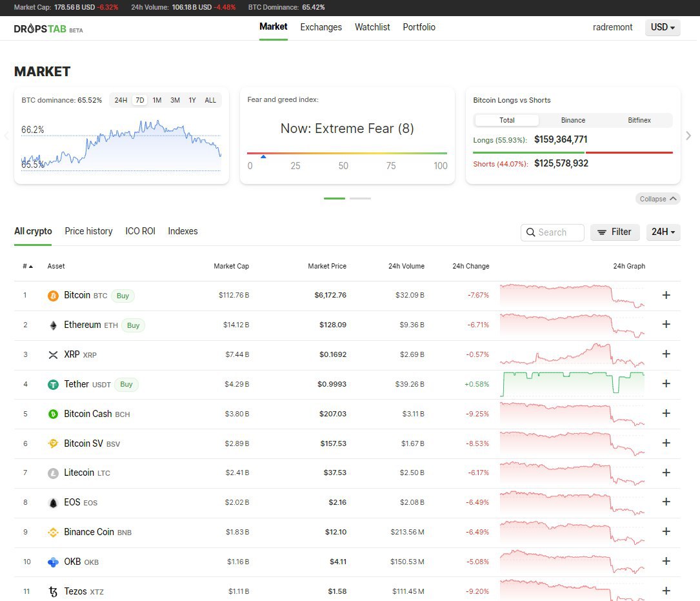The image size is (700, 601).
Task: Open the Watchlist tab
Action: [372, 27]
